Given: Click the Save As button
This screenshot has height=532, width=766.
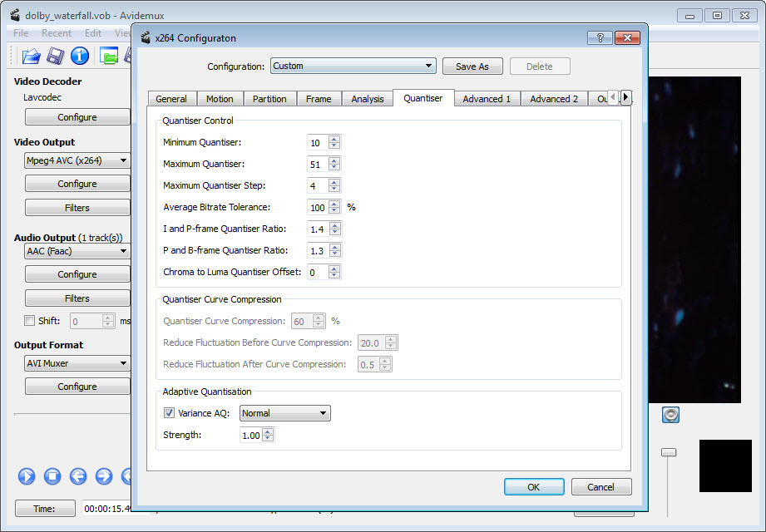Looking at the screenshot, I should (472, 66).
